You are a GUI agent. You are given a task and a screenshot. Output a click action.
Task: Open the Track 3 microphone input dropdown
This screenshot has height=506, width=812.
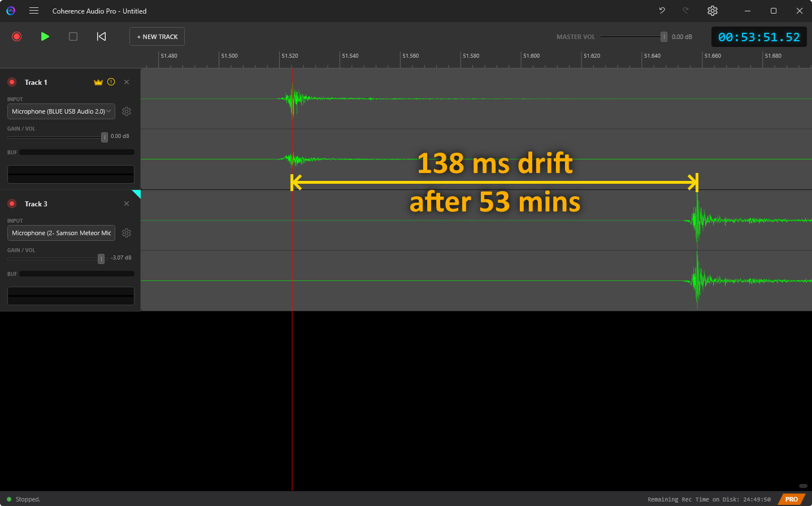click(60, 232)
